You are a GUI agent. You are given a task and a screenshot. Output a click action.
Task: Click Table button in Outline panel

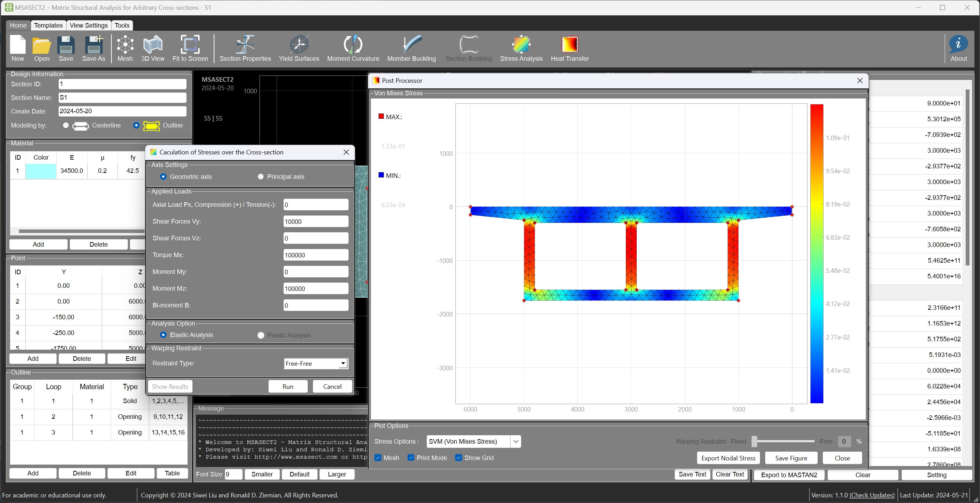point(172,473)
